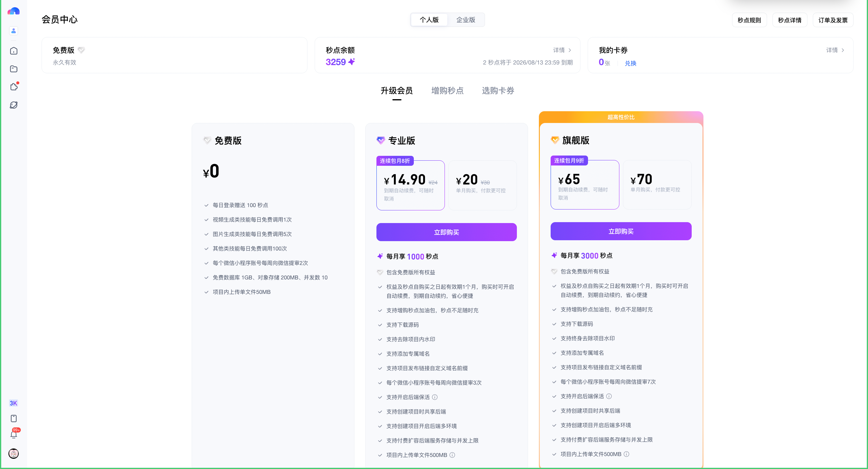This screenshot has width=868, height=469.
Task: Click the 超高性价比 banner
Action: (621, 117)
